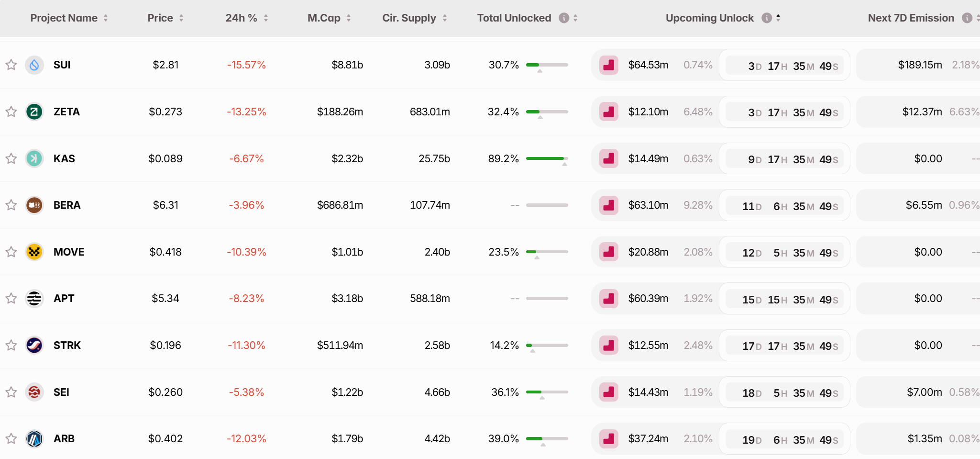
Task: Star the MOVE project row
Action: pos(11,252)
